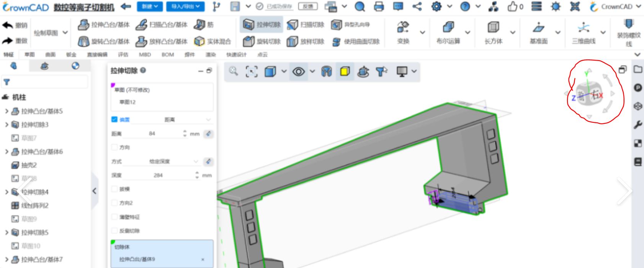The image size is (644, 268).
Task: Enable the 拔模 draft checkbox
Action: tap(114, 189)
